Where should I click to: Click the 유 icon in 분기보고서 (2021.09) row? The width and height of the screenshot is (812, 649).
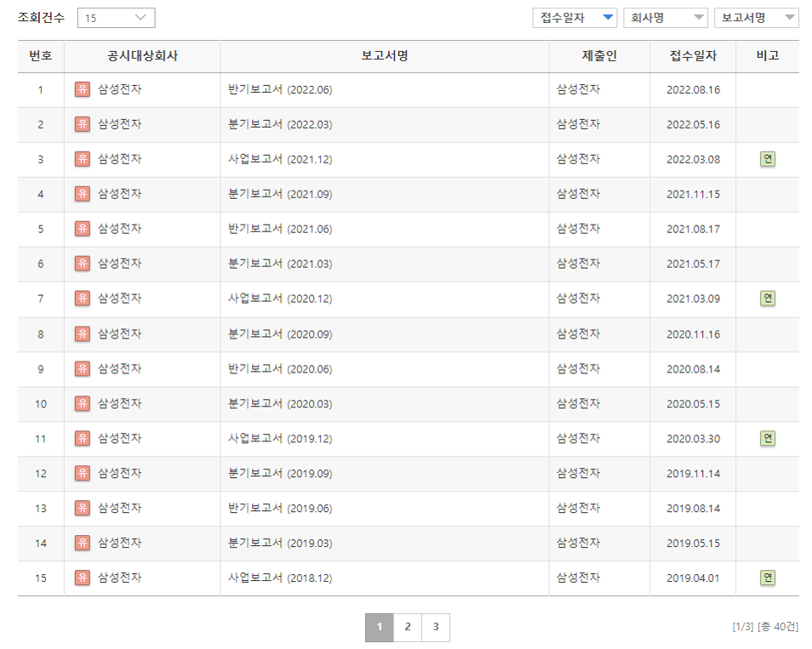point(83,194)
